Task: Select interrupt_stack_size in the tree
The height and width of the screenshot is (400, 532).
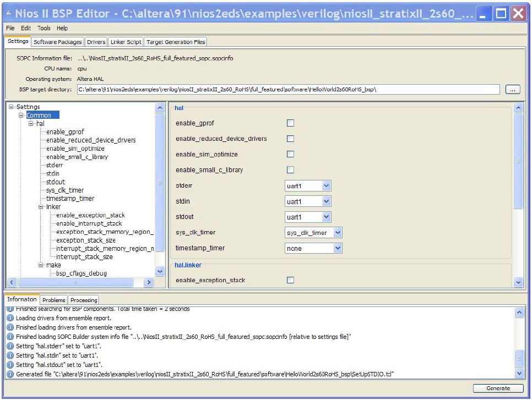Action: click(84, 257)
